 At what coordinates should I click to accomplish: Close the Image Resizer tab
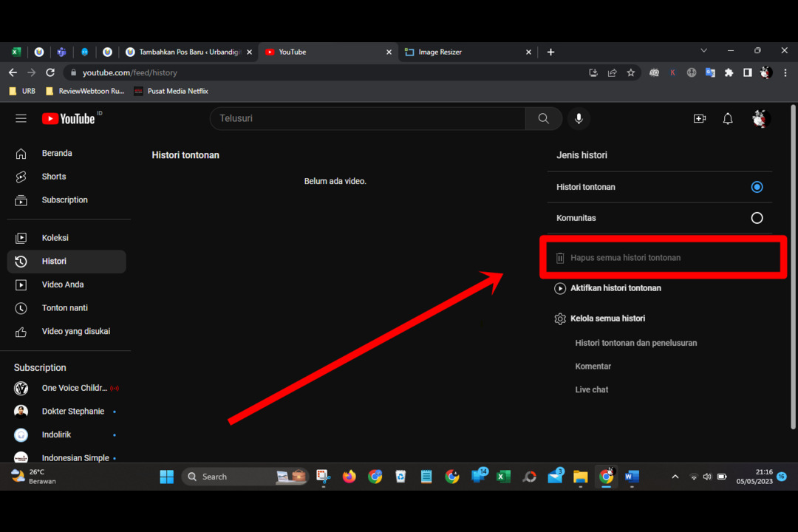528,52
